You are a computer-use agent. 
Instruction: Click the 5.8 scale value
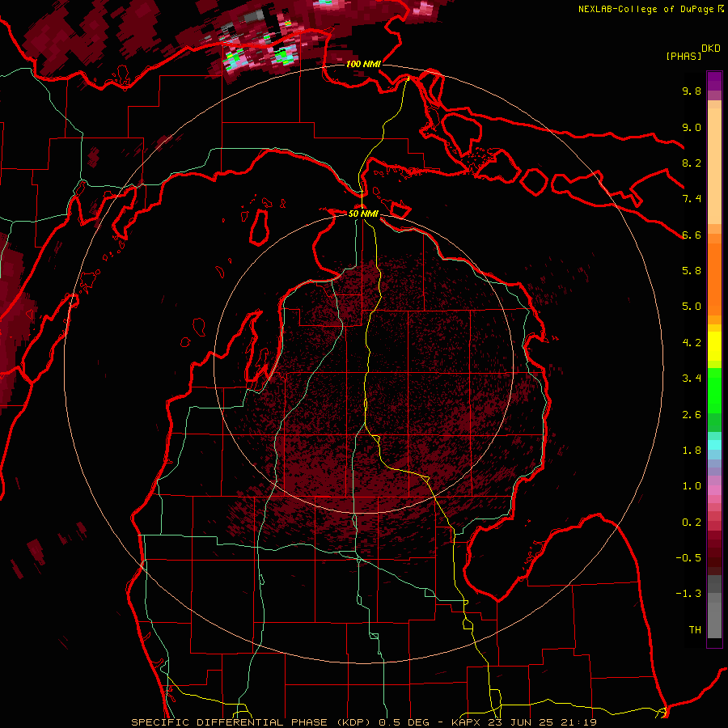692,271
